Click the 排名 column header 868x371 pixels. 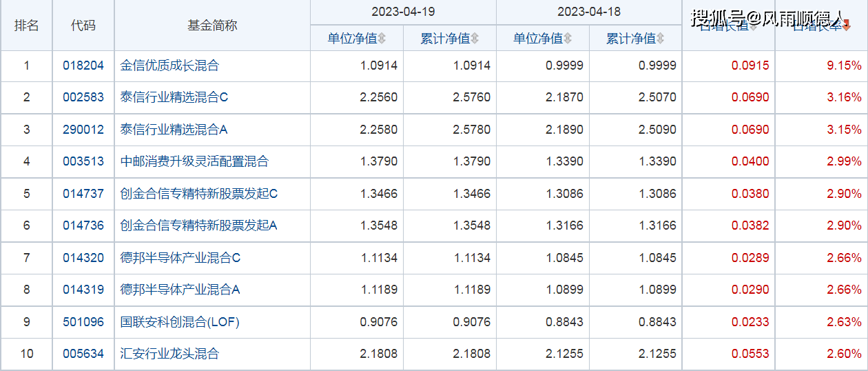27,26
